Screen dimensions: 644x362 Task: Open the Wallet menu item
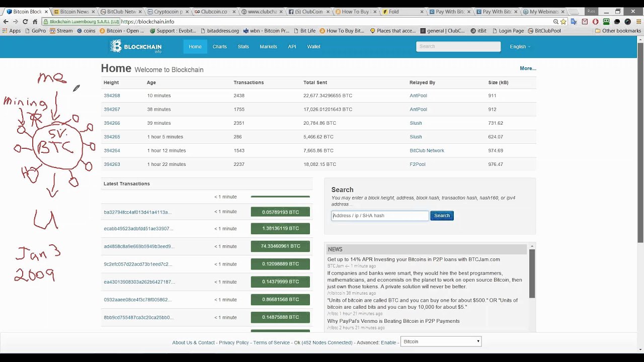(x=313, y=47)
